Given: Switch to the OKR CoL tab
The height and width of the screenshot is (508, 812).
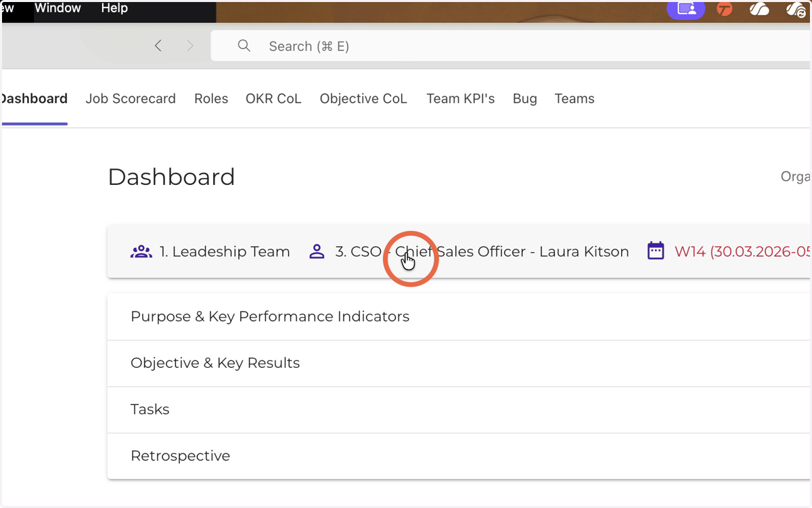Looking at the screenshot, I should tap(273, 99).
